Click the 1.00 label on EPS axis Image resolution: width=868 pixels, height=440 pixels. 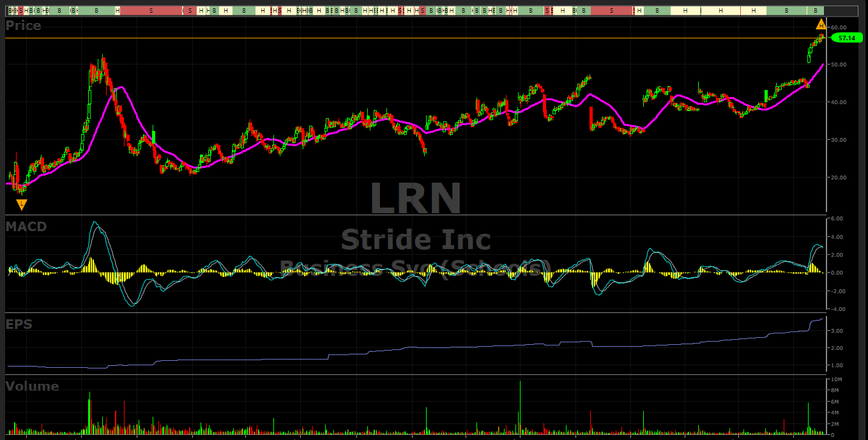pyautogui.click(x=837, y=366)
